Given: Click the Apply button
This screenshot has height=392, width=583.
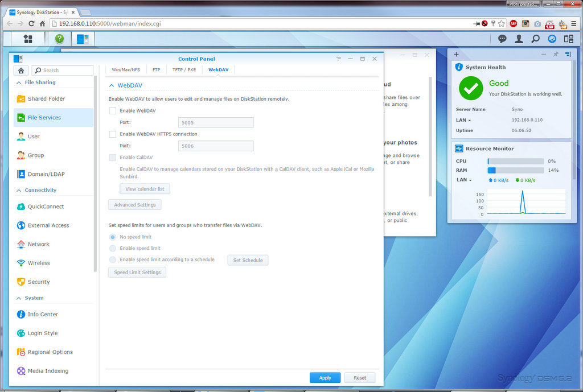Looking at the screenshot, I should pos(325,378).
